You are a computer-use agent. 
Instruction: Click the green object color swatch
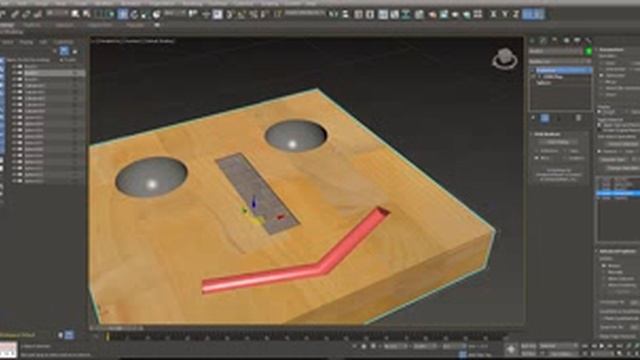588,51
